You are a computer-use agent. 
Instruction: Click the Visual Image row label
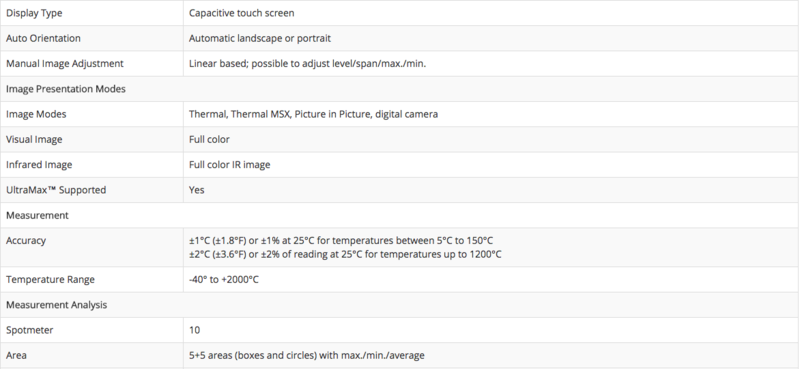34,139
